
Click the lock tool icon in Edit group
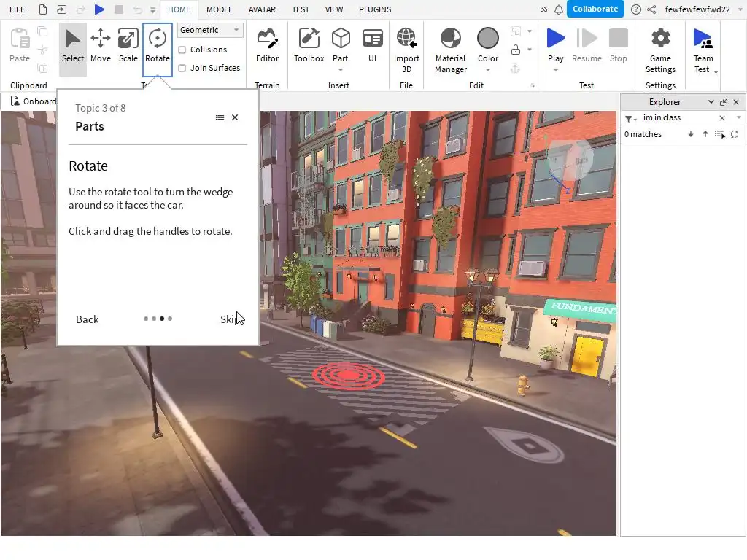pos(516,50)
